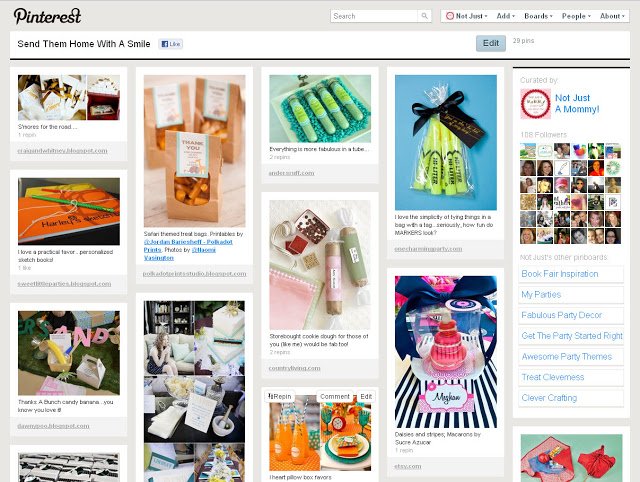Screen dimensions: 640x482
Task: Click the Edit button on pillow box pin
Action: coord(366,396)
